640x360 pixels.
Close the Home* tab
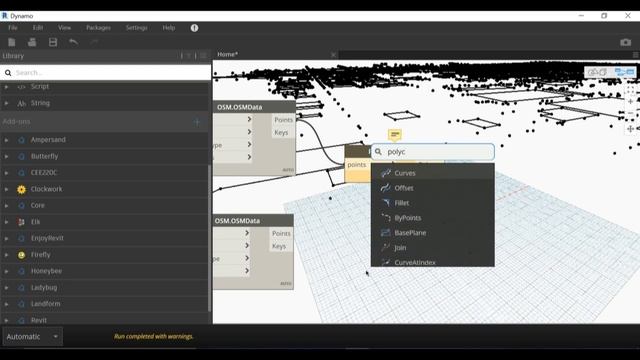pos(333,55)
